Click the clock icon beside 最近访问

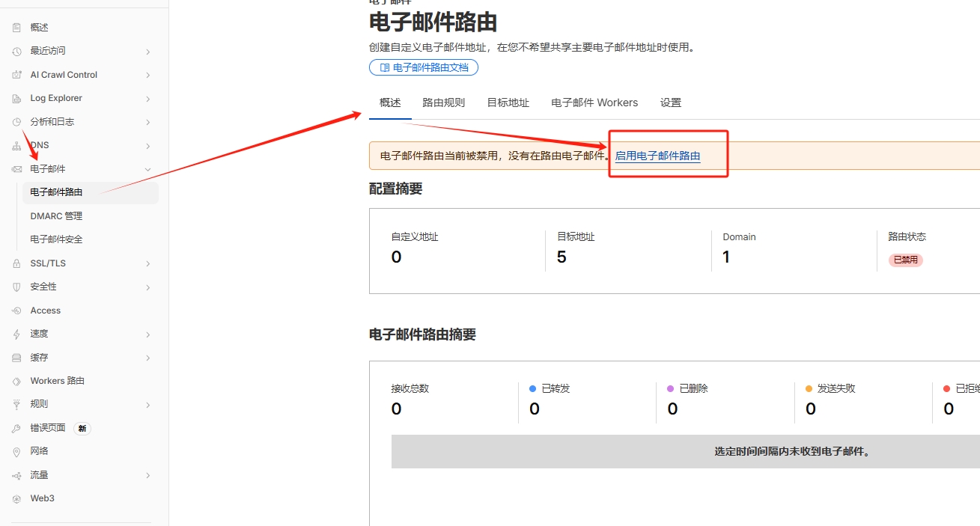(16, 51)
